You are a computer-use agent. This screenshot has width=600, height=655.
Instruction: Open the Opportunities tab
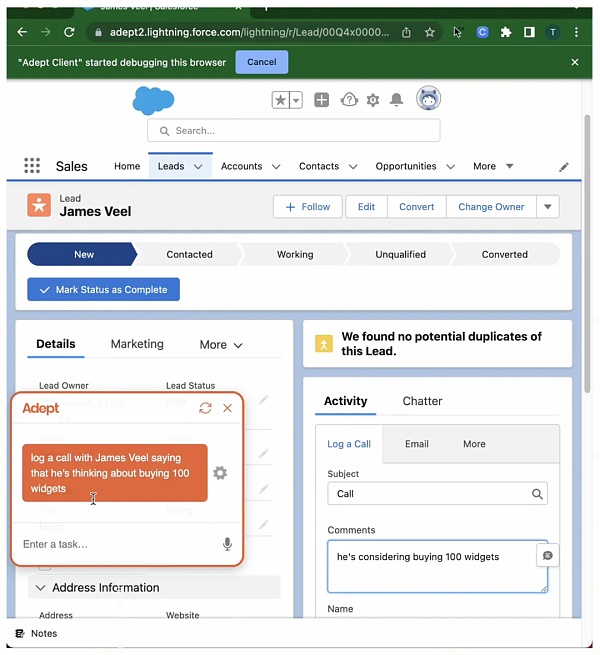click(x=406, y=166)
